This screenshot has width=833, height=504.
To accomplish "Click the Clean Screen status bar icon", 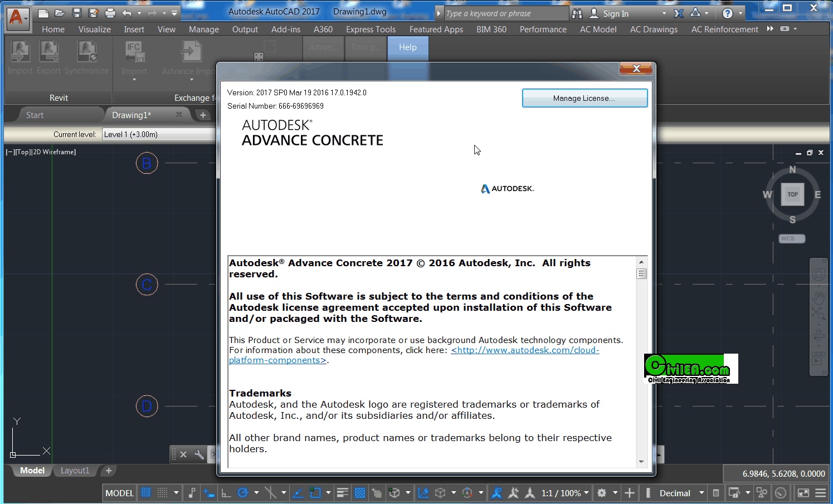I will (803, 493).
